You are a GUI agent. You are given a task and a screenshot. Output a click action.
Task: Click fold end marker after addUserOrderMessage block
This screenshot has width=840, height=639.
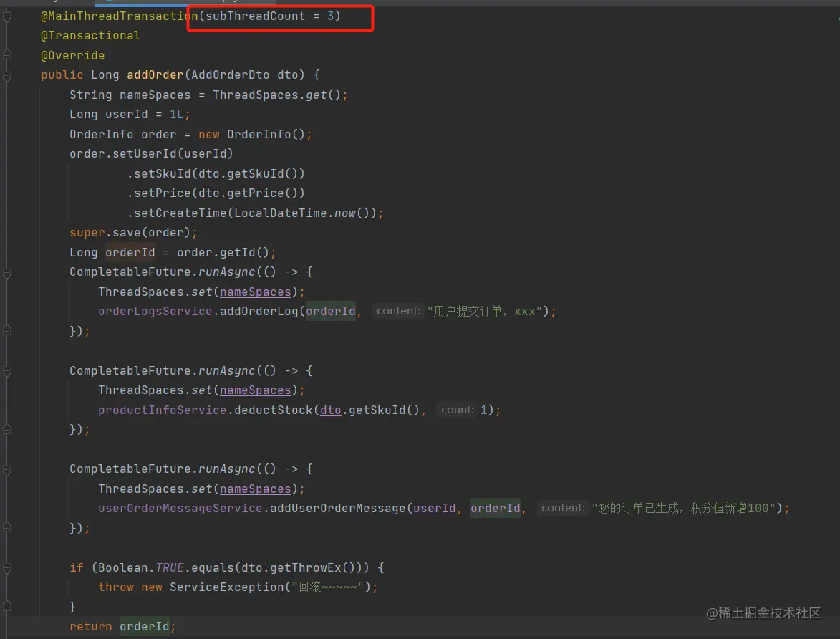tap(7, 527)
